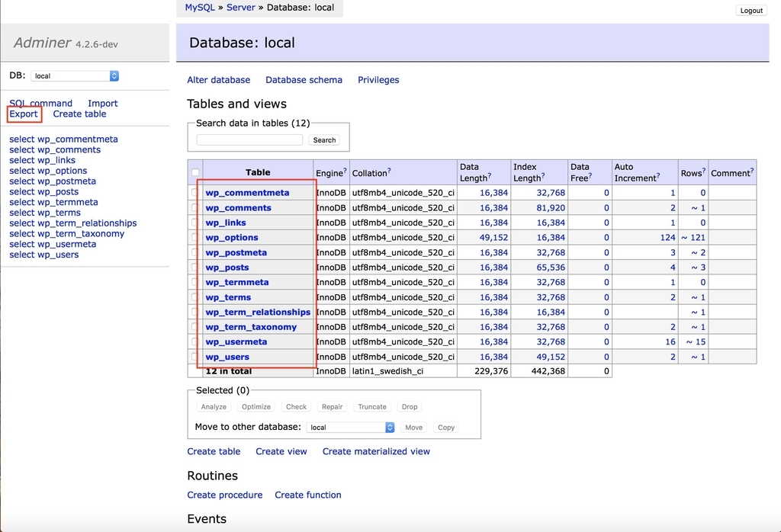Check the wp_links row checkbox

pyautogui.click(x=194, y=223)
